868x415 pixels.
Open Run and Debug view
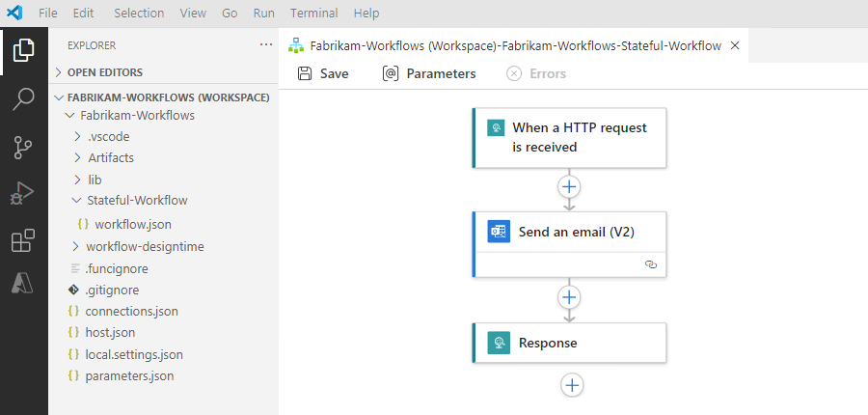click(23, 194)
